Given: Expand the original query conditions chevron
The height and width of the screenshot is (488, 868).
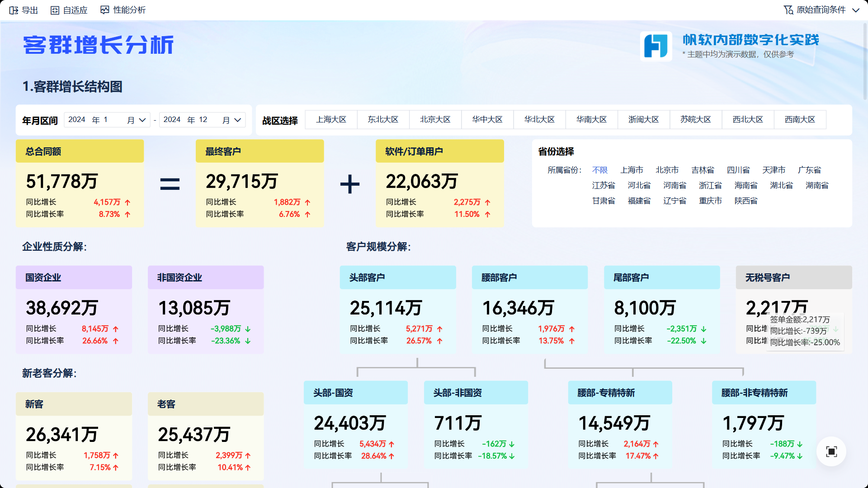Looking at the screenshot, I should pos(855,10).
